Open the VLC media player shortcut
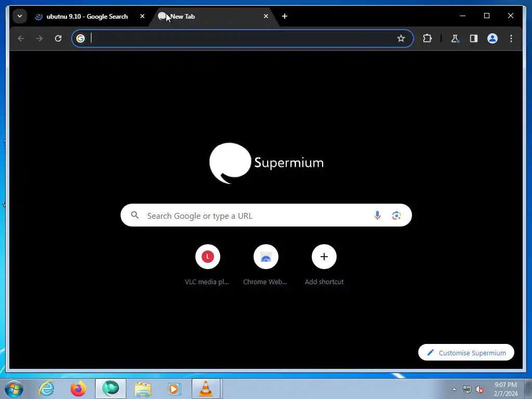The image size is (532, 399). click(x=207, y=264)
